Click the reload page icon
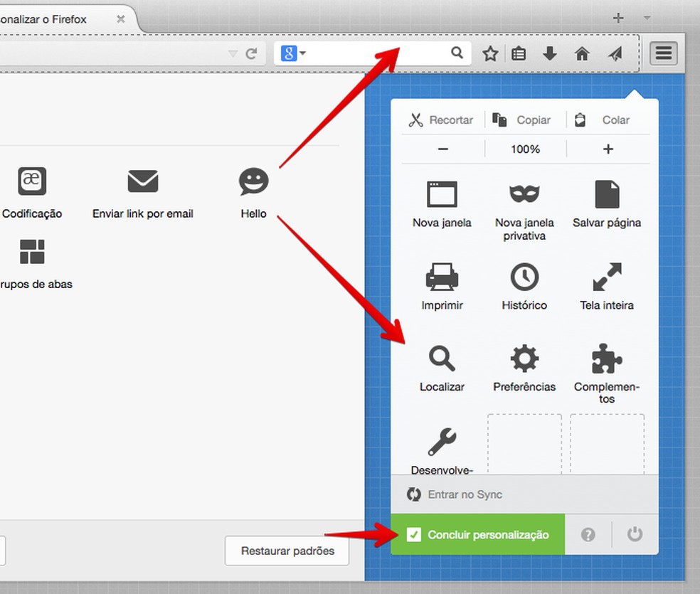Viewport: 700px width, 594px height. 251,54
